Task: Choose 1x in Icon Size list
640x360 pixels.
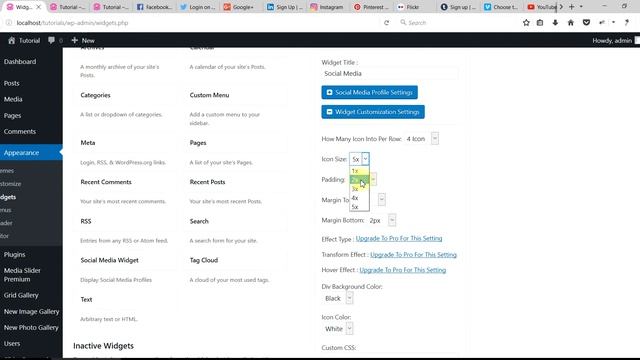Action: (x=359, y=171)
